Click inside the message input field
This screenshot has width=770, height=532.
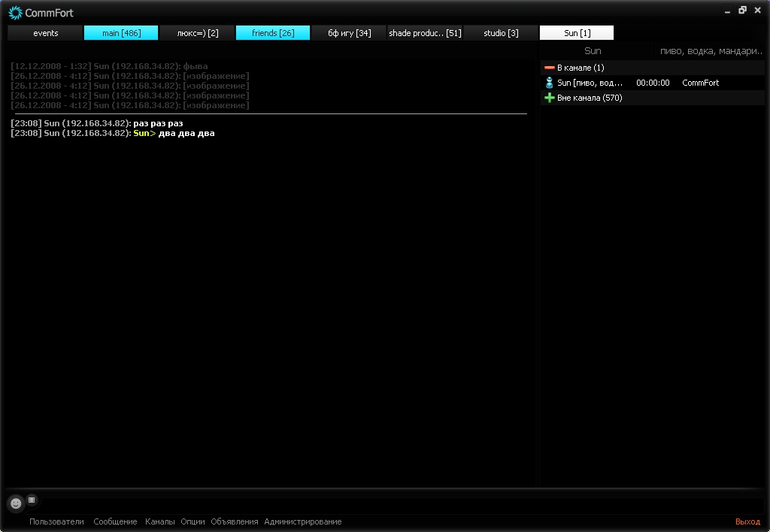click(399, 504)
